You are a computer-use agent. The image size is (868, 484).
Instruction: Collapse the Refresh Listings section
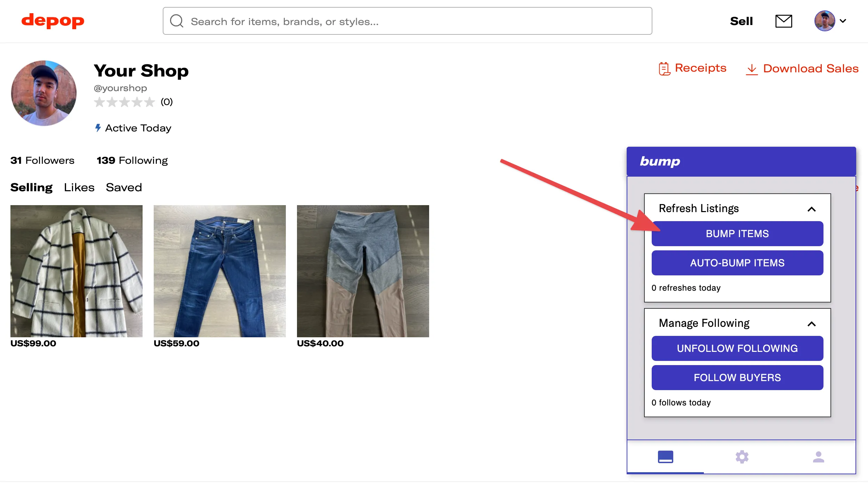coord(812,209)
